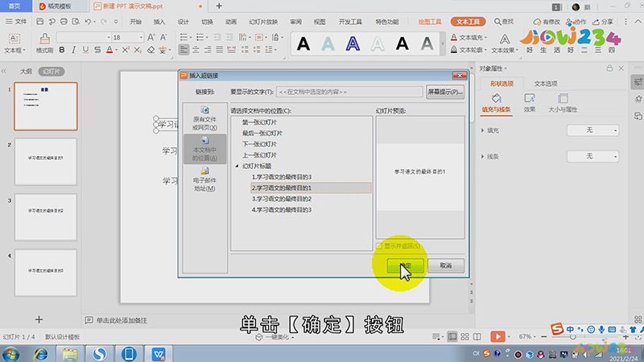Choose Place in This Document (本文档中的位置)
The image size is (644, 362).
[204, 149]
